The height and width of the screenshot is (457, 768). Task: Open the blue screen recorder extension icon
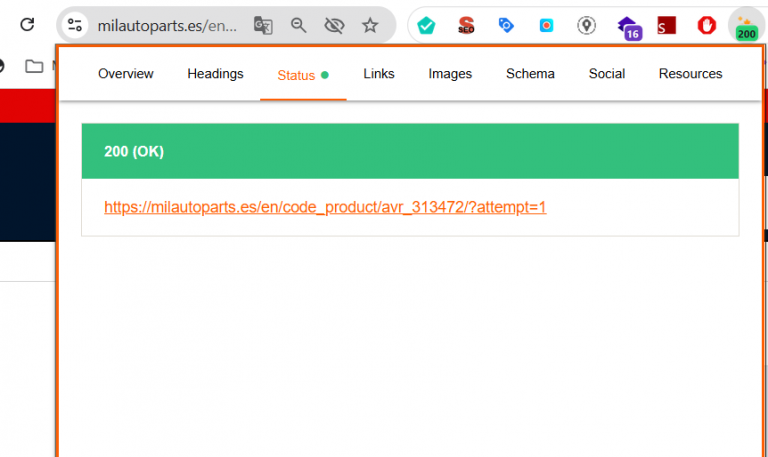click(x=546, y=25)
